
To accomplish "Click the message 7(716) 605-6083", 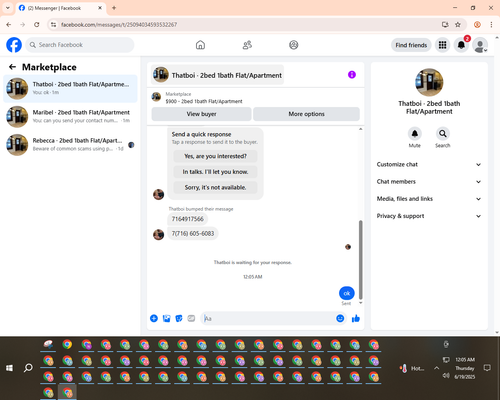I will (x=193, y=233).
